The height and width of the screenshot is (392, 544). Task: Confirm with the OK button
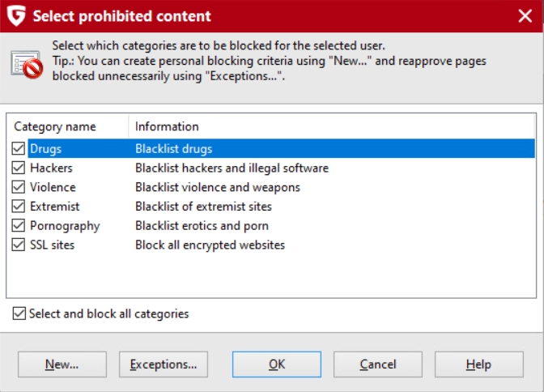pos(277,364)
